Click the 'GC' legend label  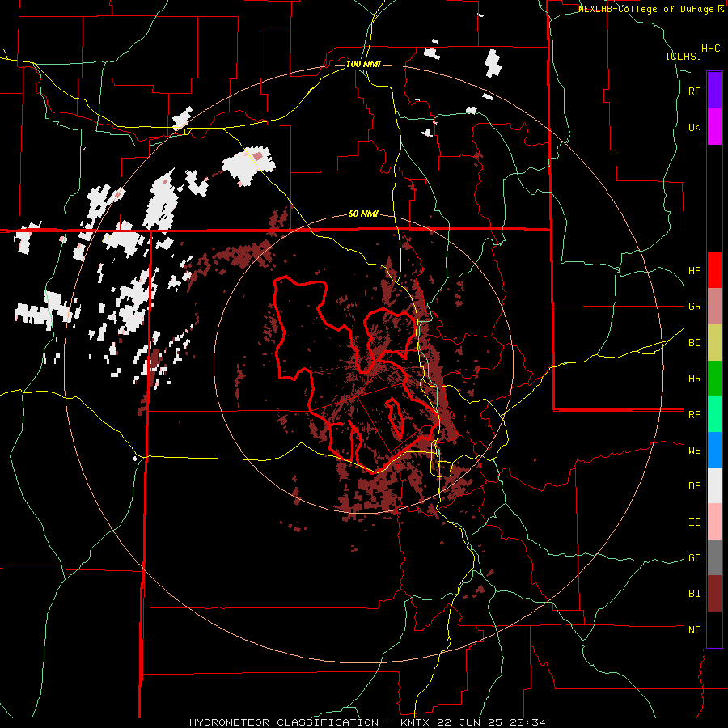(694, 558)
